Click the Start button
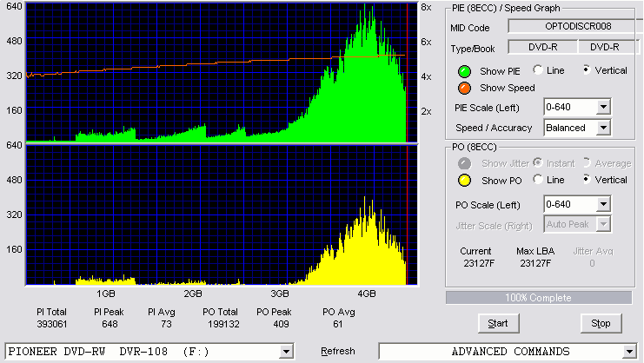The height and width of the screenshot is (363, 644). pos(498,324)
